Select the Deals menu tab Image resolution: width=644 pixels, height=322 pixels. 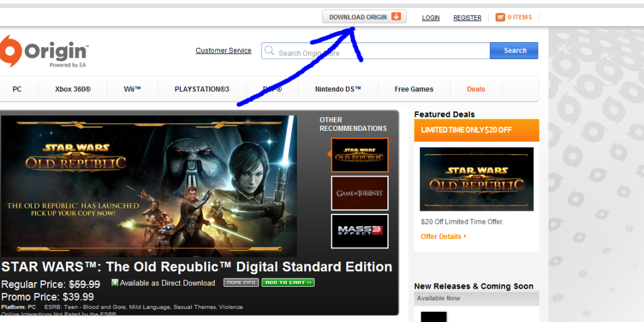(475, 89)
